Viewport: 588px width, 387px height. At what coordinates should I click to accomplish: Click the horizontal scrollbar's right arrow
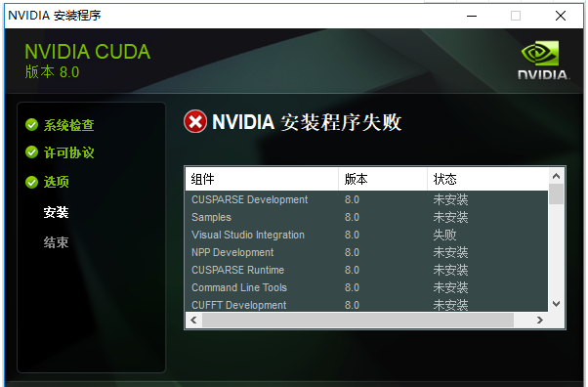coord(539,321)
